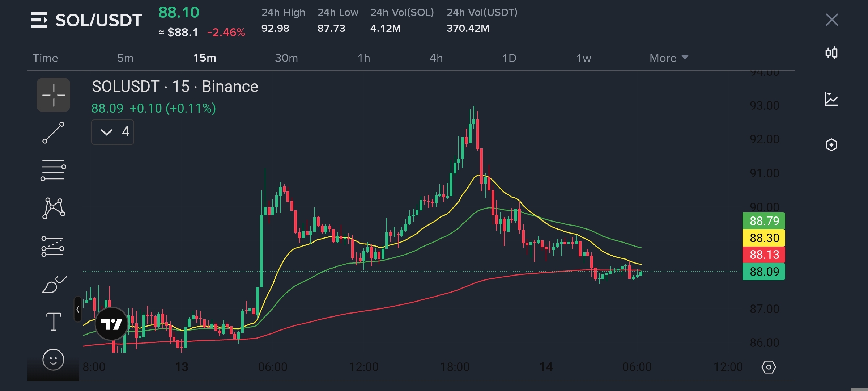Activate the text annotation tool
This screenshot has width=868, height=391.
coord(54,321)
